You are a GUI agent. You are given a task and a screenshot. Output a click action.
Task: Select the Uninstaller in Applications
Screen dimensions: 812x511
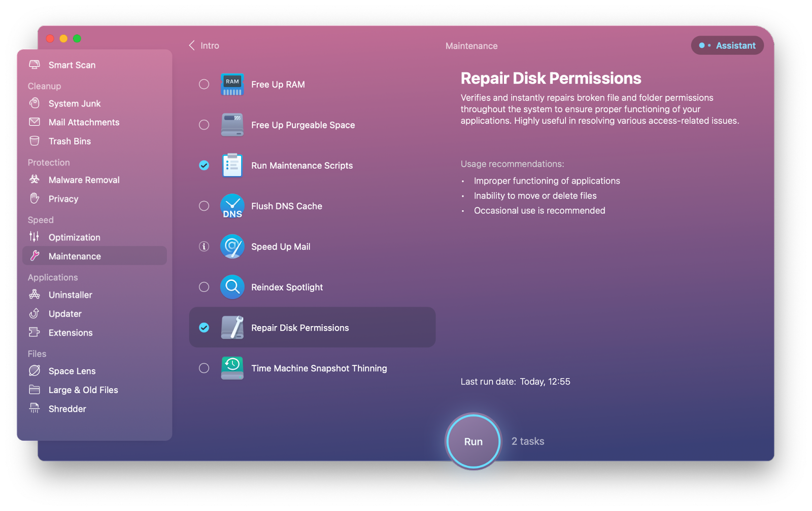pos(70,295)
